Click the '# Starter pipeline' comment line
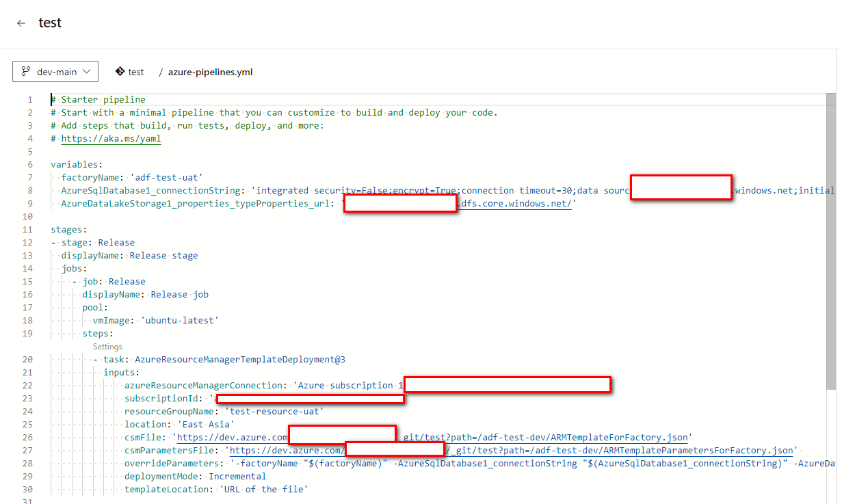The height and width of the screenshot is (504, 842). click(98, 99)
